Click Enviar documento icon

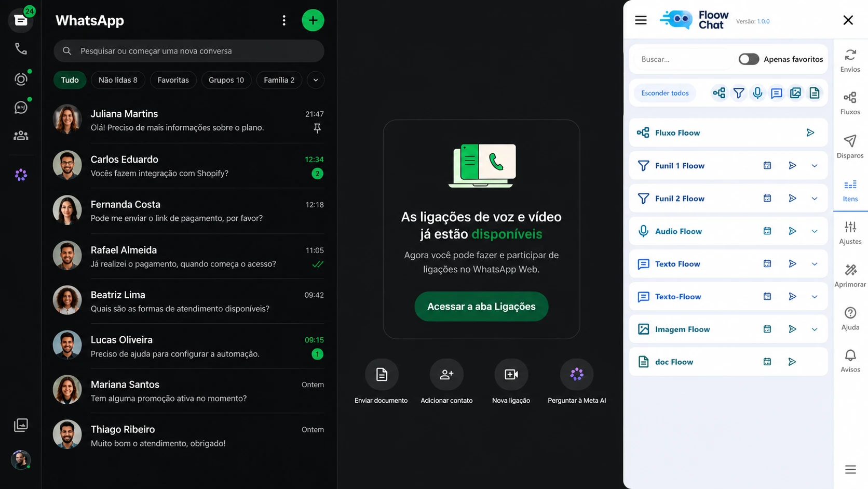382,374
